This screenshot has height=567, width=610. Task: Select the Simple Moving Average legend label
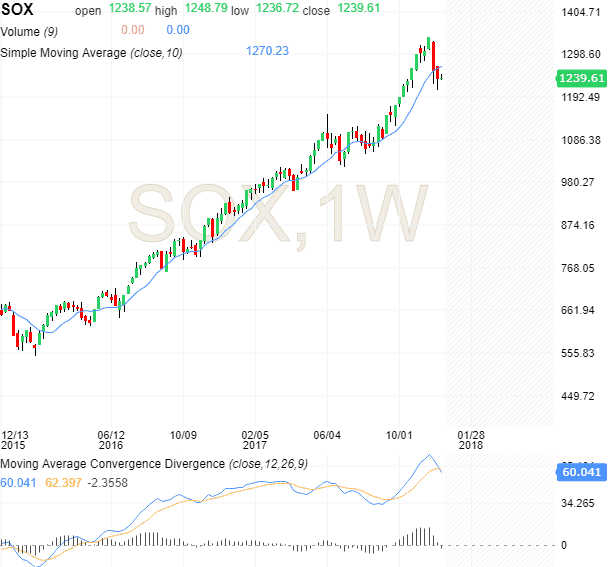coord(91,51)
